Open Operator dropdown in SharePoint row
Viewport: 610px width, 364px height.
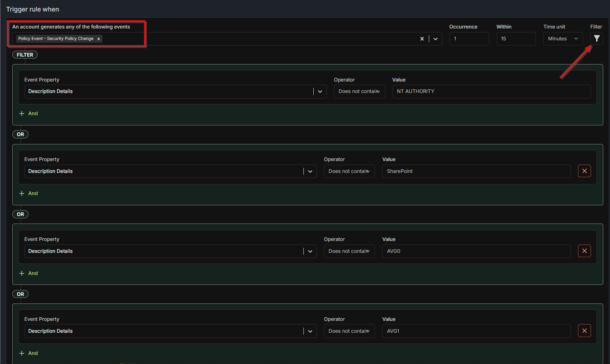349,171
